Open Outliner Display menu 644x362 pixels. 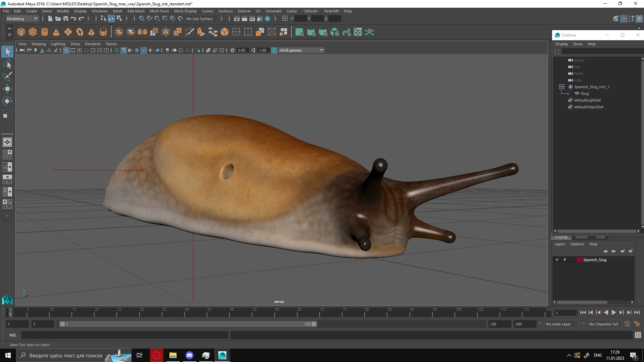pyautogui.click(x=561, y=44)
